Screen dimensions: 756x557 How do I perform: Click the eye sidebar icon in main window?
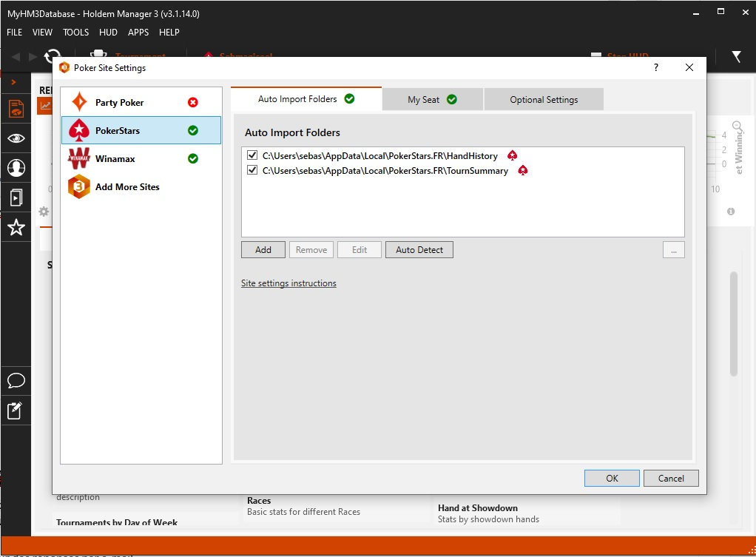[16, 138]
